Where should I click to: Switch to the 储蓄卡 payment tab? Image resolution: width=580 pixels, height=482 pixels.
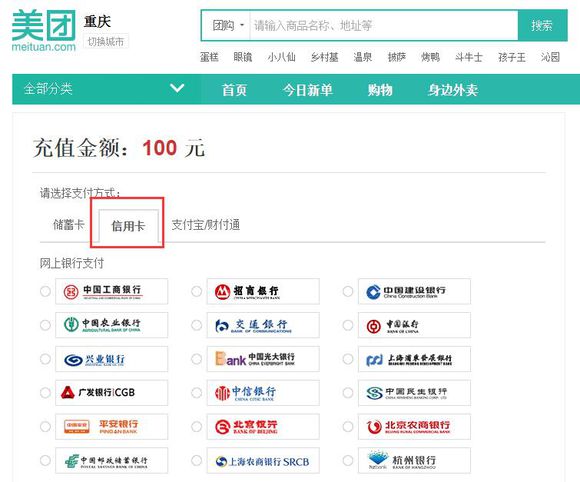pyautogui.click(x=69, y=225)
